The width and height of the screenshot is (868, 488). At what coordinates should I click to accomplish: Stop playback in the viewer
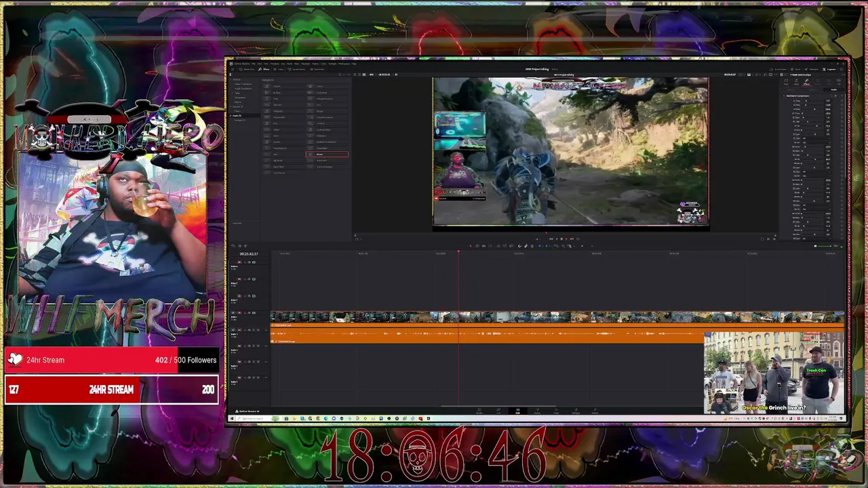561,239
